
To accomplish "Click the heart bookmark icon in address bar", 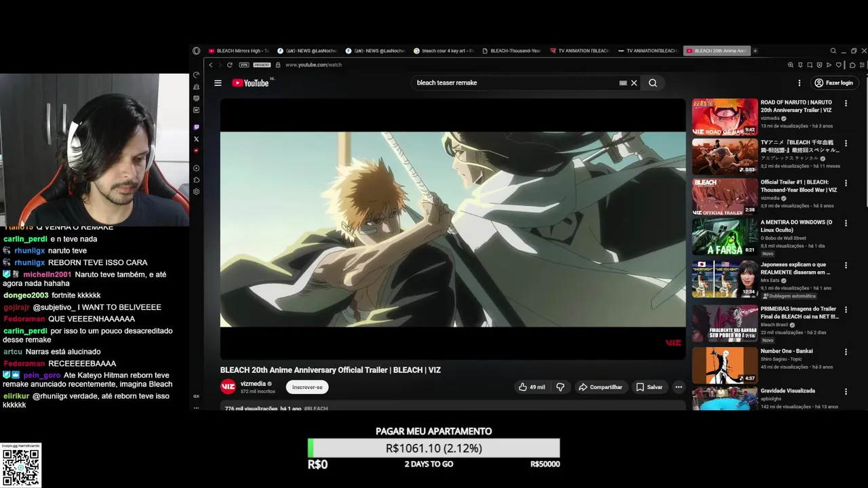I will tap(839, 65).
